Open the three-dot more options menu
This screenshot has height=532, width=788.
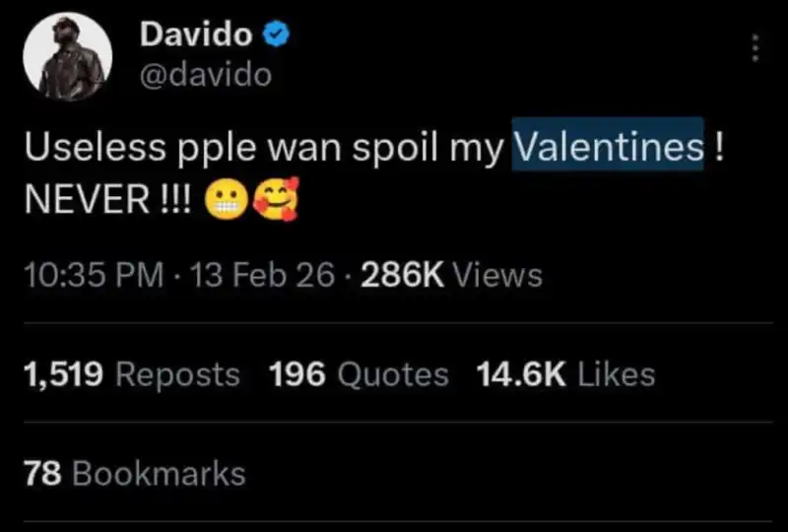755,47
